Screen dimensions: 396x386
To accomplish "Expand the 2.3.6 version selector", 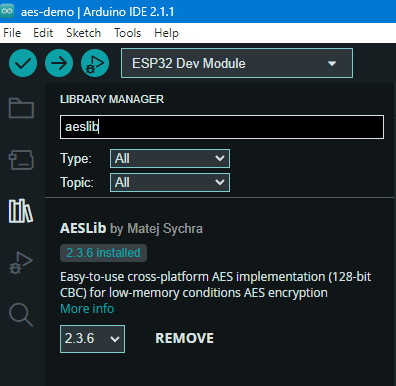I will coord(93,339).
